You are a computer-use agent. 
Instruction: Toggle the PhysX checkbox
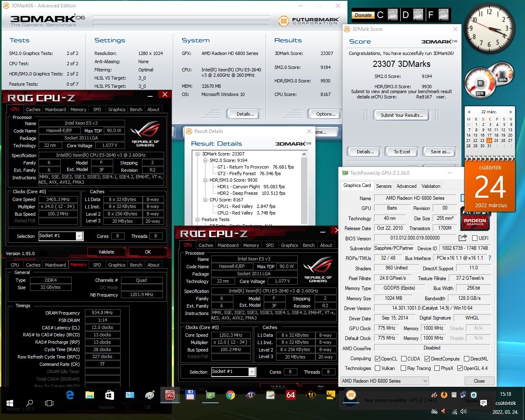tap(436, 368)
